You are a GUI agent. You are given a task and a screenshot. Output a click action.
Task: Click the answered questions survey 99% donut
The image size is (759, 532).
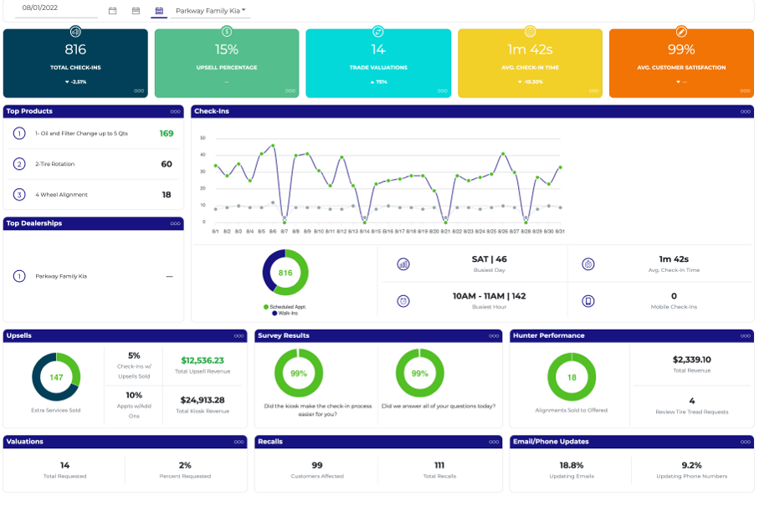(420, 373)
